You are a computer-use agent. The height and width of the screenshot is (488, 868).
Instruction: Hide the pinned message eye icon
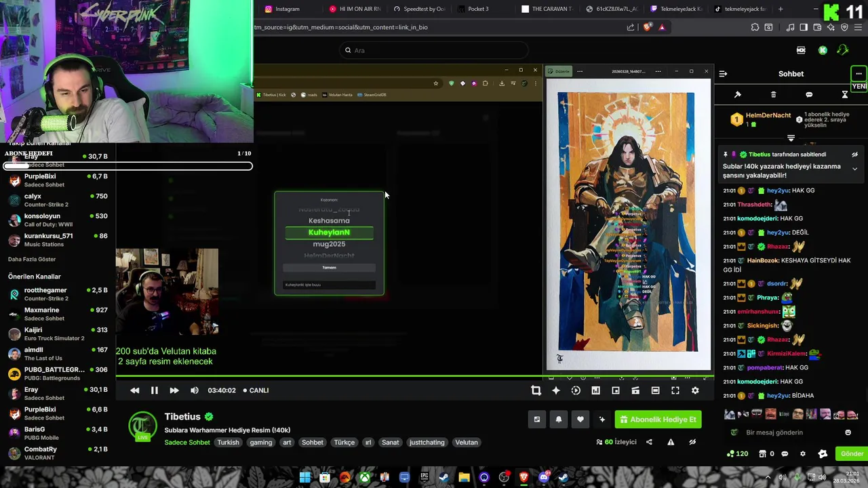click(x=854, y=155)
